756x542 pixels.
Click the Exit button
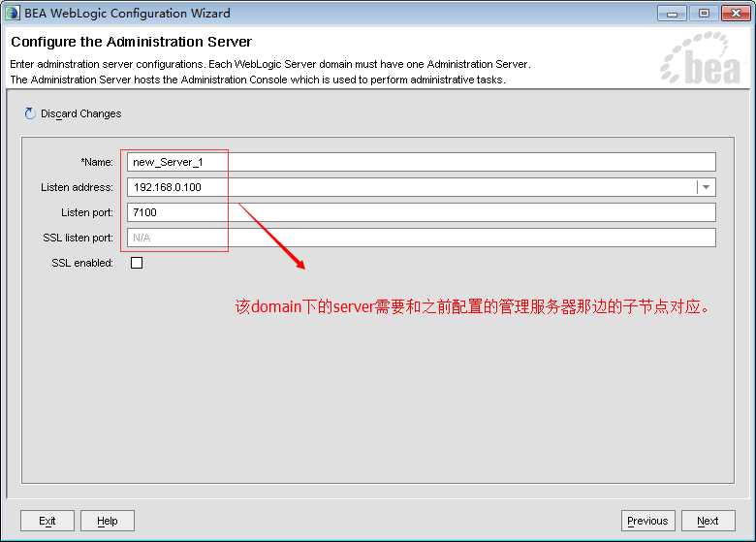pyautogui.click(x=47, y=521)
